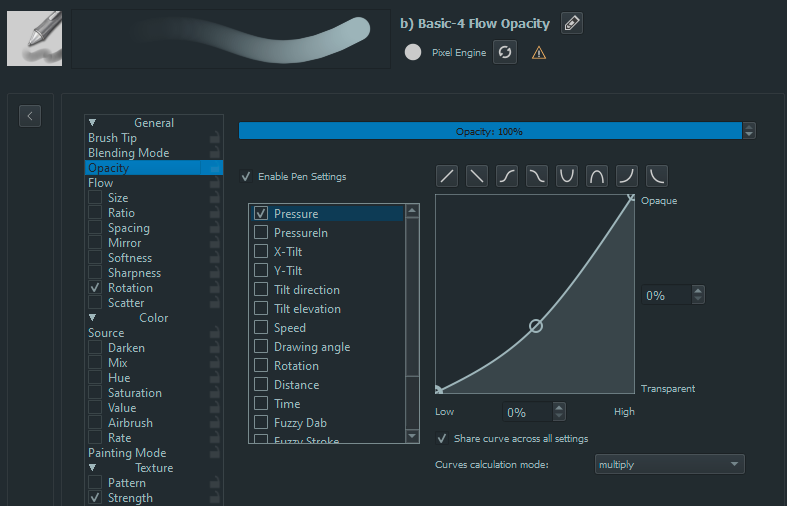
Task: Click the middle control point on the curve
Action: (536, 326)
